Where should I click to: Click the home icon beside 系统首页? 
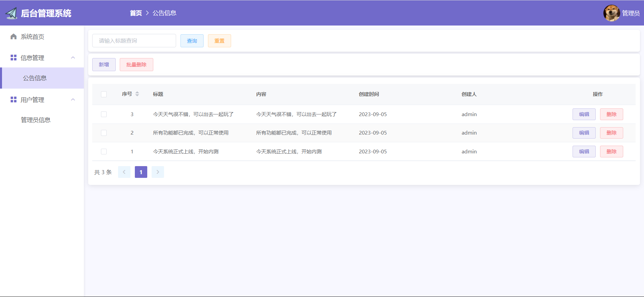(13, 37)
